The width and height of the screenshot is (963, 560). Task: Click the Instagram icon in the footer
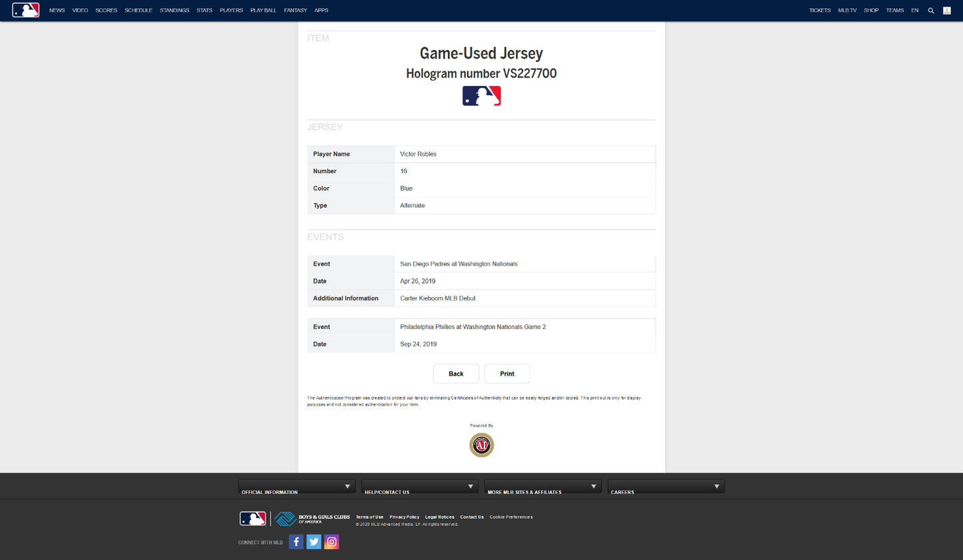click(x=331, y=541)
